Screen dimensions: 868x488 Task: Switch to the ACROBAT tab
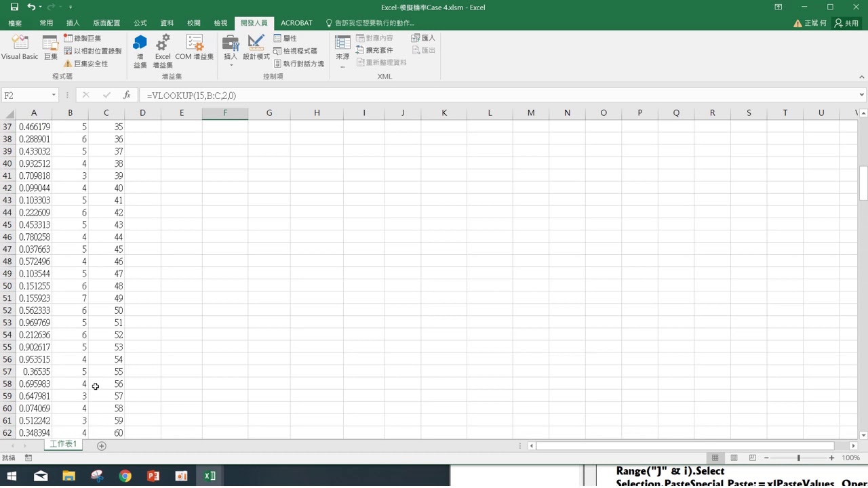click(x=296, y=23)
